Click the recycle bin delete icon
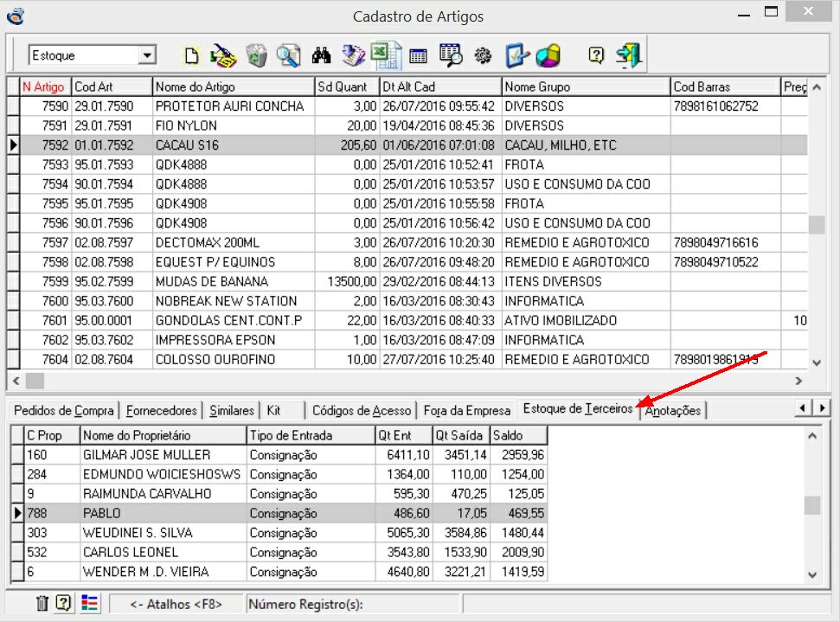The width and height of the screenshot is (840, 622). click(257, 55)
